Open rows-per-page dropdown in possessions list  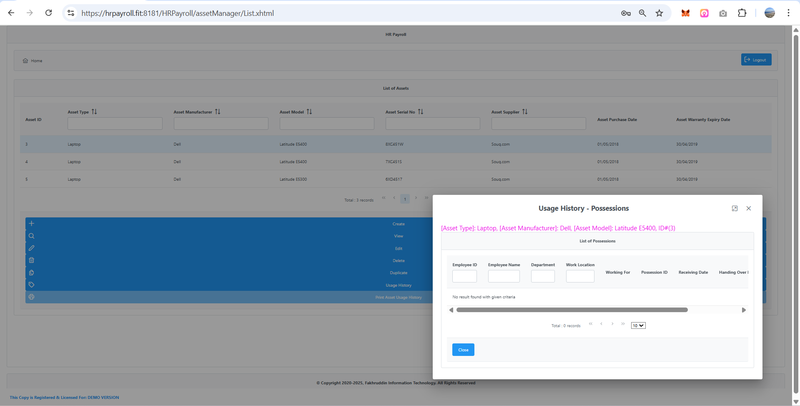click(x=639, y=325)
